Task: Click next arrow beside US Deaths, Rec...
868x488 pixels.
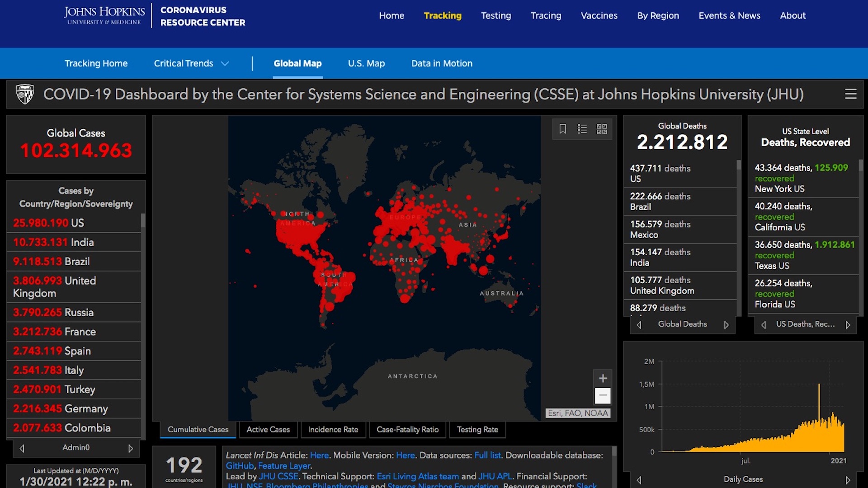Action: coord(848,325)
